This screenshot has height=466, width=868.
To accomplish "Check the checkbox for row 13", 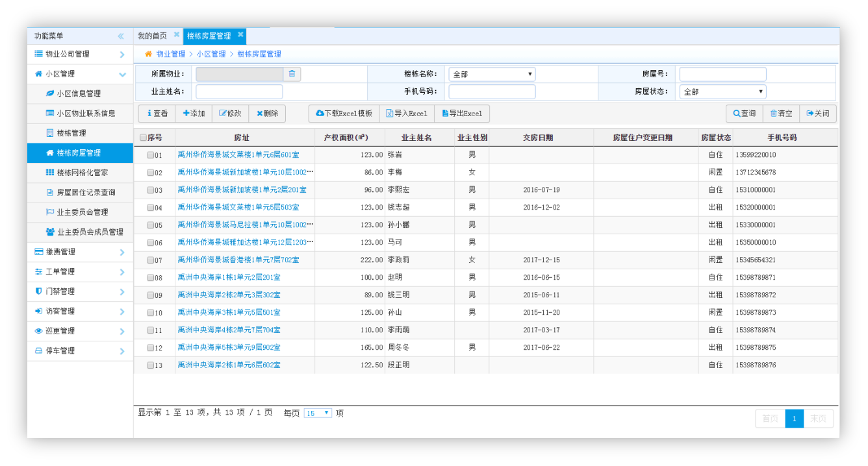I will (150, 365).
